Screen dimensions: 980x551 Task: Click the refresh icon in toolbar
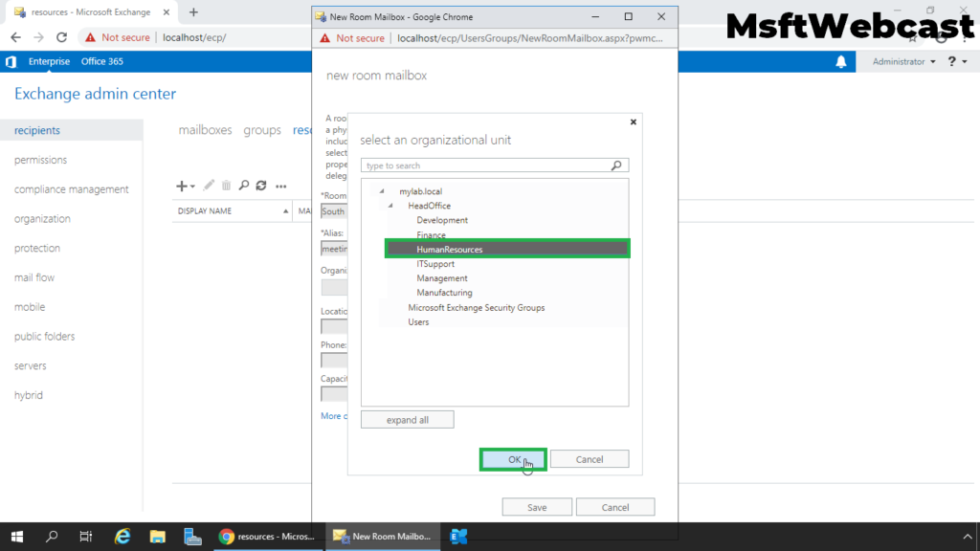261,186
